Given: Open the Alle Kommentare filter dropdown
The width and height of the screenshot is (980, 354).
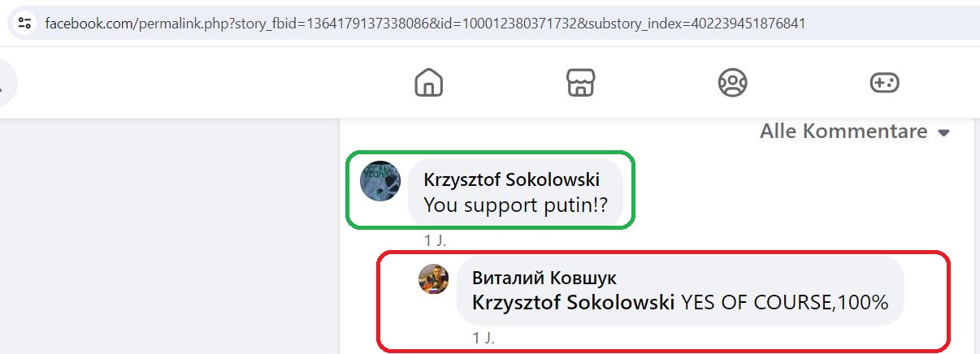Looking at the screenshot, I should pyautogui.click(x=855, y=132).
